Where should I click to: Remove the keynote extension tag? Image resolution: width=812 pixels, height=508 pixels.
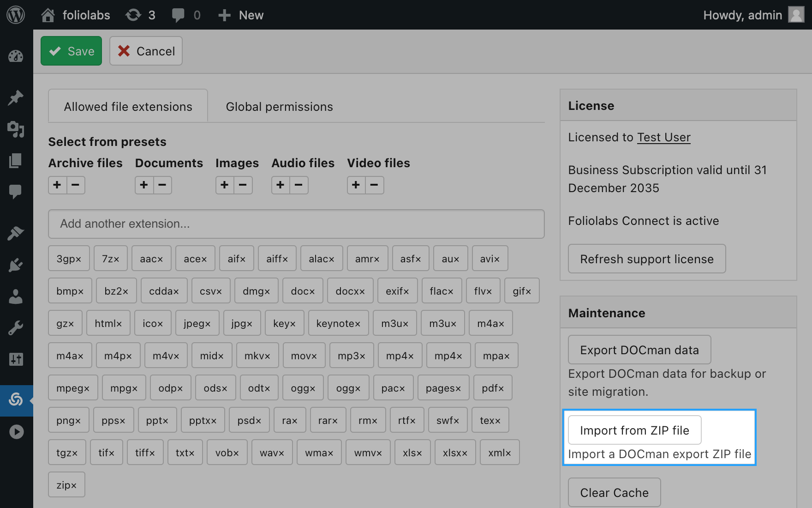pos(358,324)
